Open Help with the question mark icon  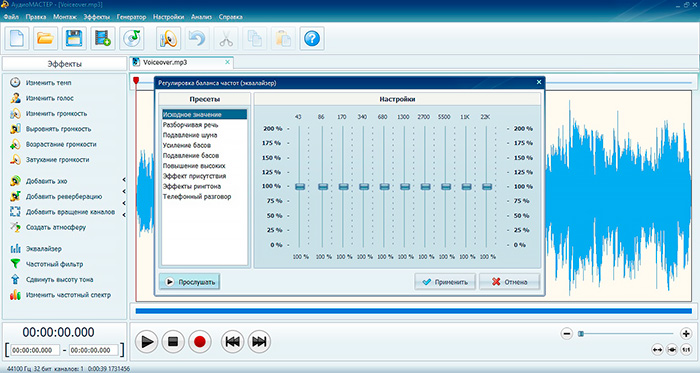[312, 38]
